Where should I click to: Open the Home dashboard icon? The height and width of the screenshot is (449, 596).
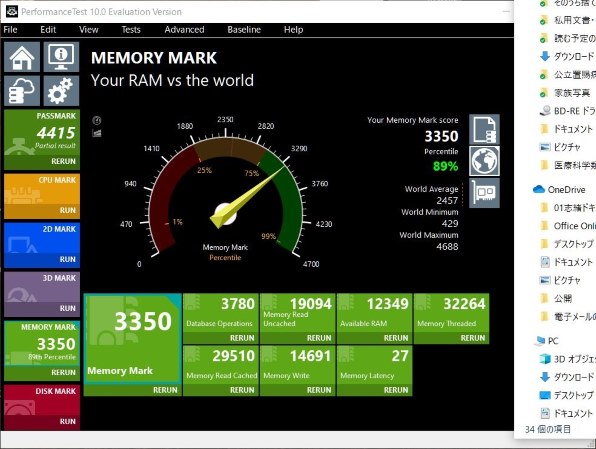(22, 57)
